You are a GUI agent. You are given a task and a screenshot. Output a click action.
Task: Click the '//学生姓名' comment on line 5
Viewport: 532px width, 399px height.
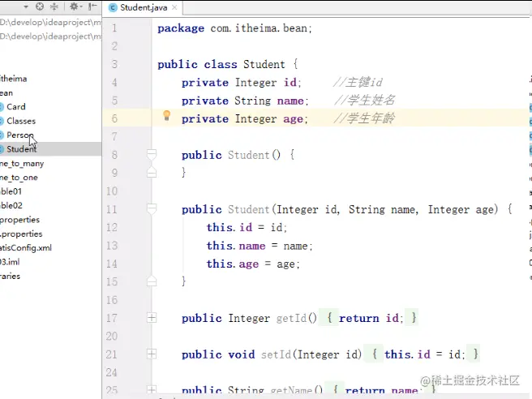tap(365, 101)
